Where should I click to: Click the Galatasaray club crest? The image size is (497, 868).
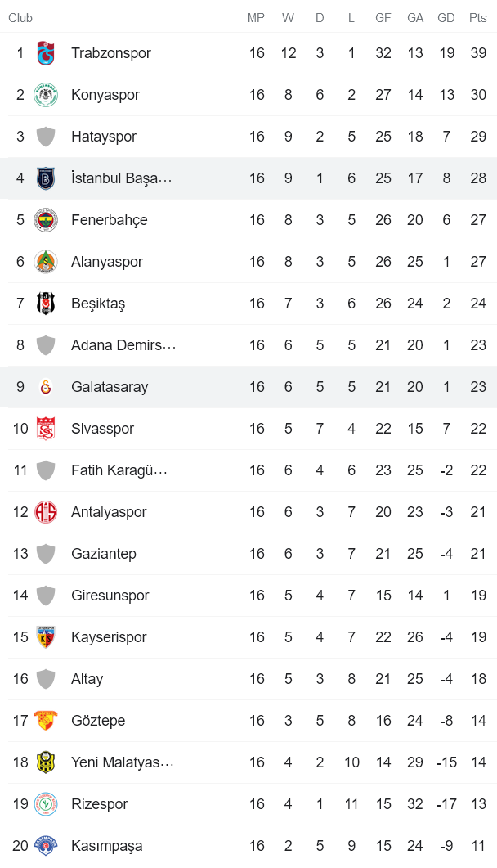47,386
